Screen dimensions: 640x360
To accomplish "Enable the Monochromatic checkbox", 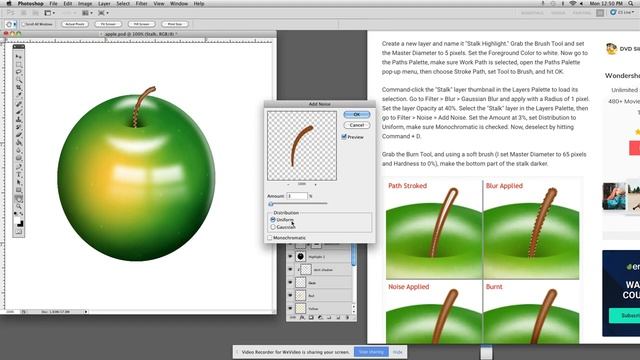I will 270,238.
